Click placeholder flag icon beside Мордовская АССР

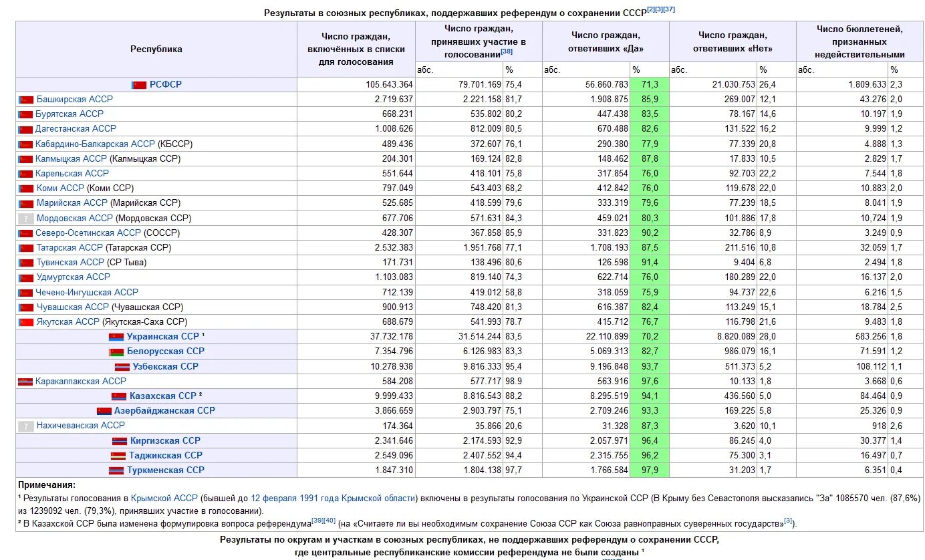pos(26,219)
